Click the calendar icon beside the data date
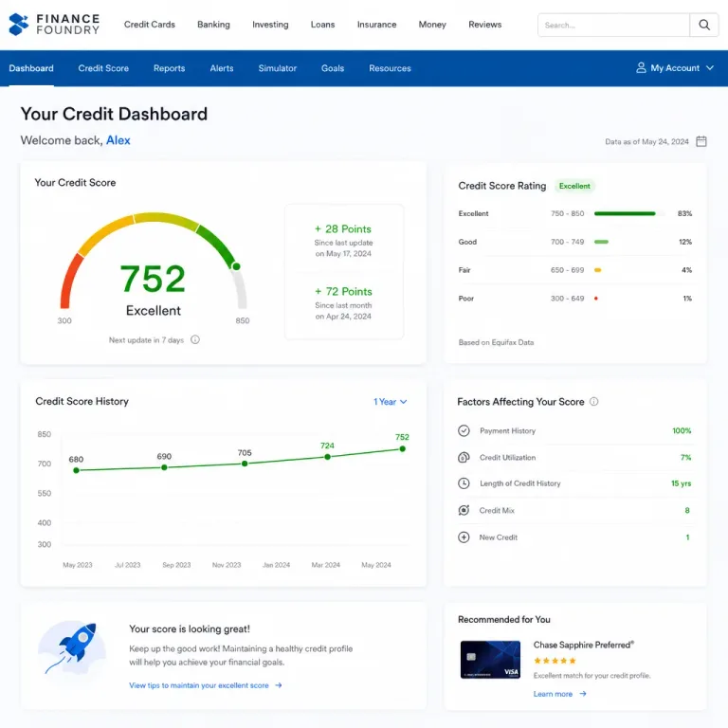This screenshot has width=728, height=728. (x=701, y=141)
